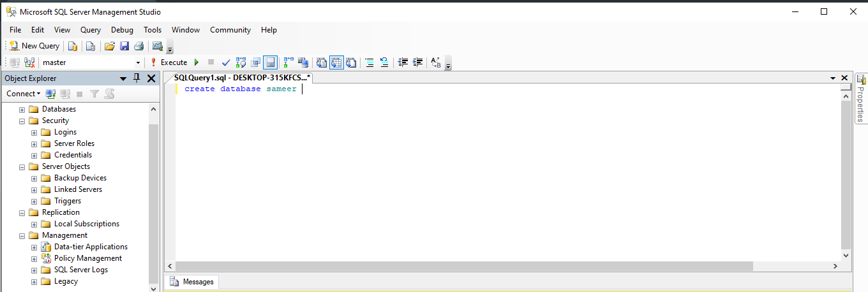Open the Query menu
The image size is (868, 292).
coord(91,30)
